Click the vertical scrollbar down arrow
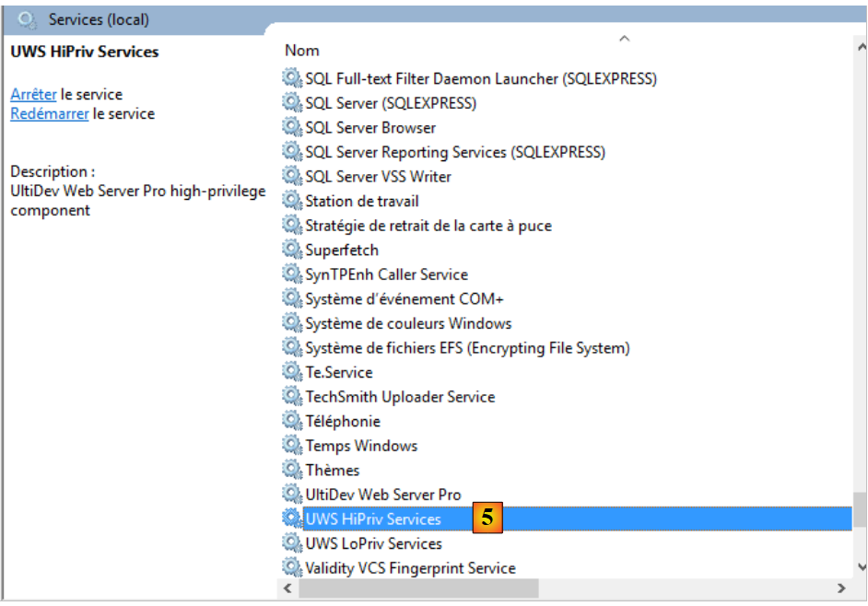Screen dimensions: 868x606 click(x=861, y=567)
